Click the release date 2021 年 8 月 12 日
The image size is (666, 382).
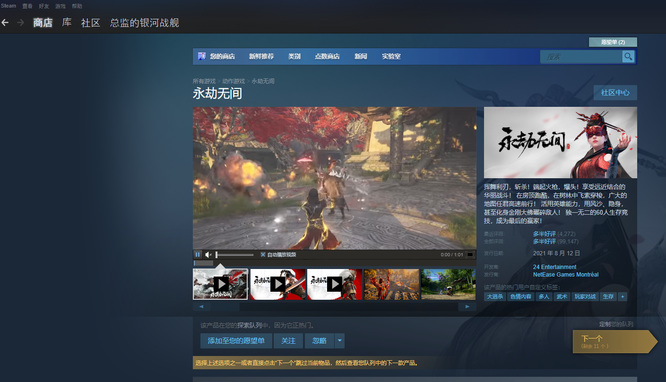point(556,253)
